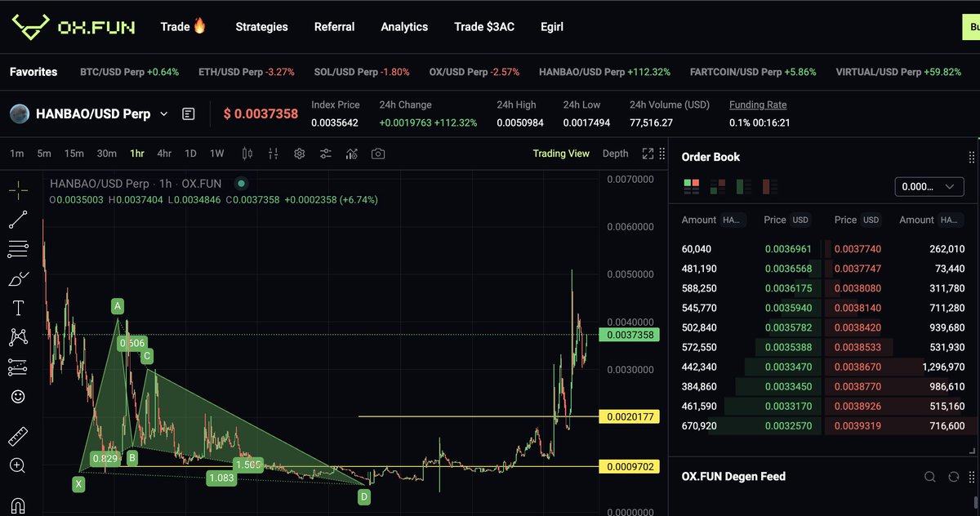
Task: Switch chart to 30m timeframe
Action: 106,153
